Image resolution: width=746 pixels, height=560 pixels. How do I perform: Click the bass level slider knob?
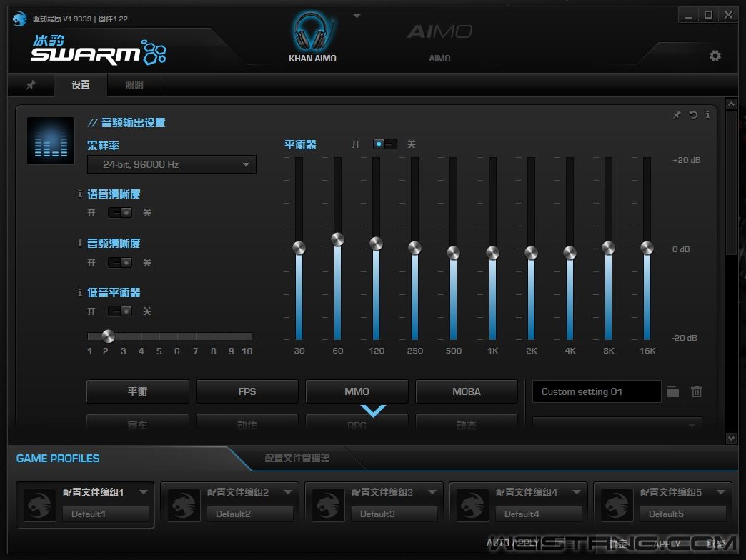108,336
